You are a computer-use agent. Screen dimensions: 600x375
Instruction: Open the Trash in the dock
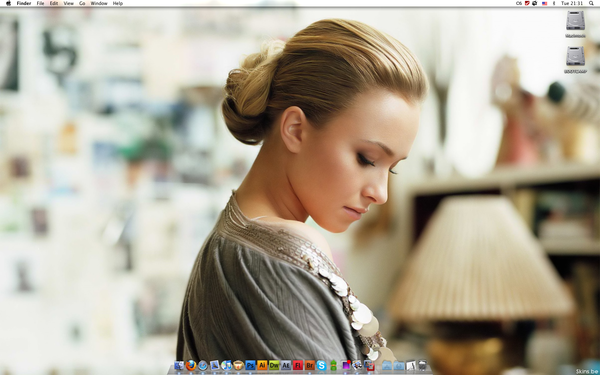(422, 365)
